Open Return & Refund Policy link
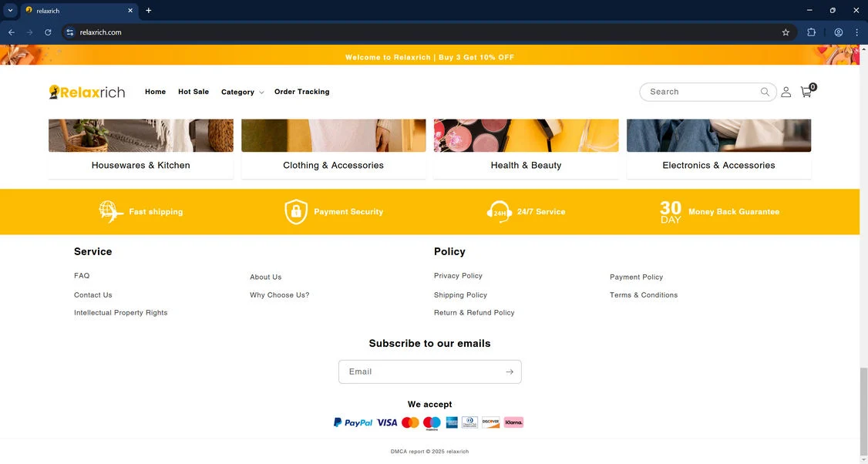 coord(474,312)
